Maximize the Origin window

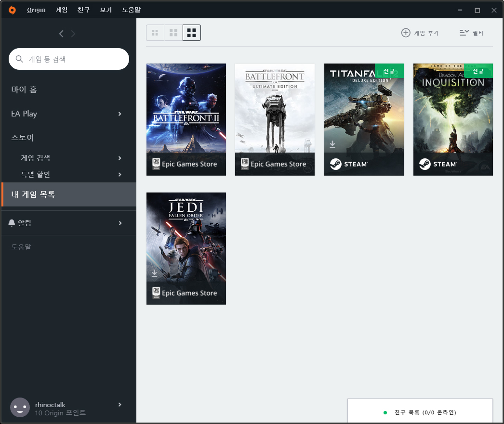(477, 10)
